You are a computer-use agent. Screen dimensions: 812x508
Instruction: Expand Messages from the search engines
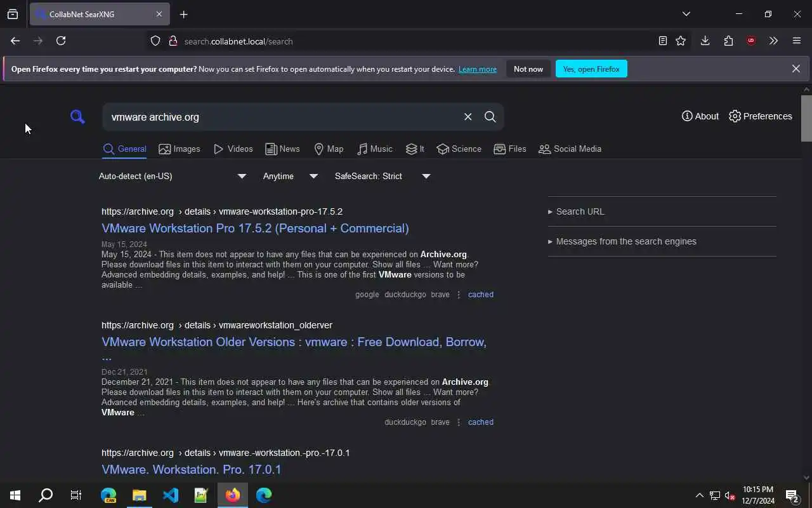tap(622, 241)
